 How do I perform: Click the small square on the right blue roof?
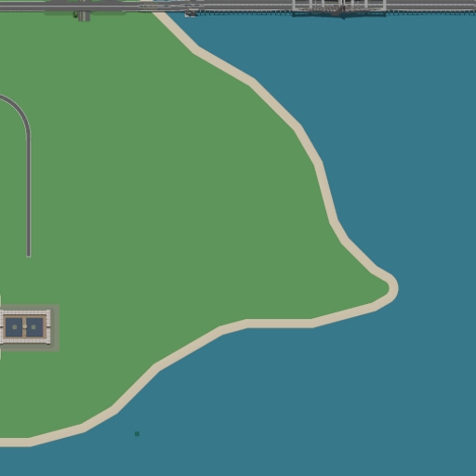[33, 327]
